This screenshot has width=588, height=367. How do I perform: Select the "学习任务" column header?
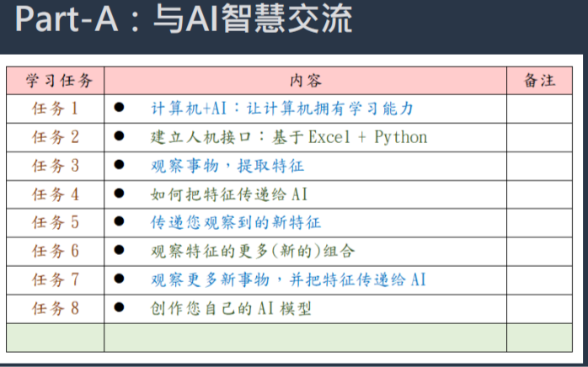coord(55,81)
